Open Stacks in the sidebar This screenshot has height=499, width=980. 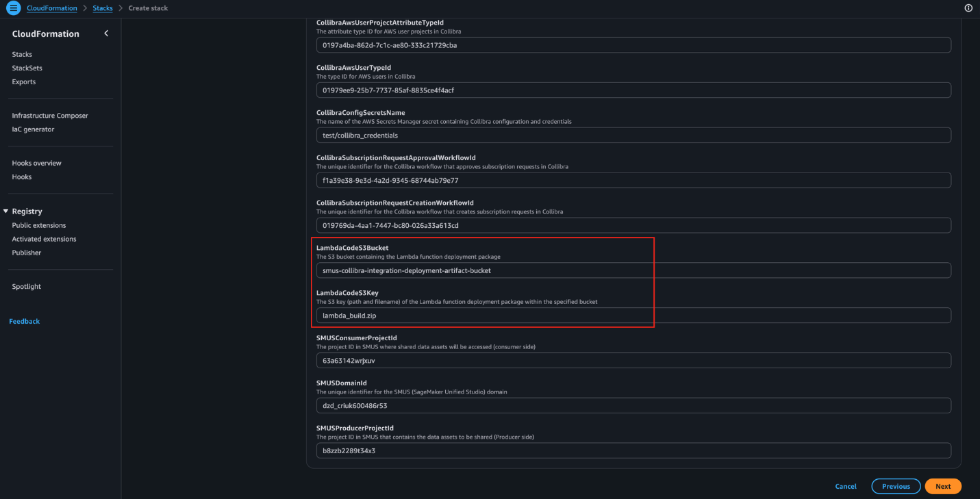coord(22,54)
